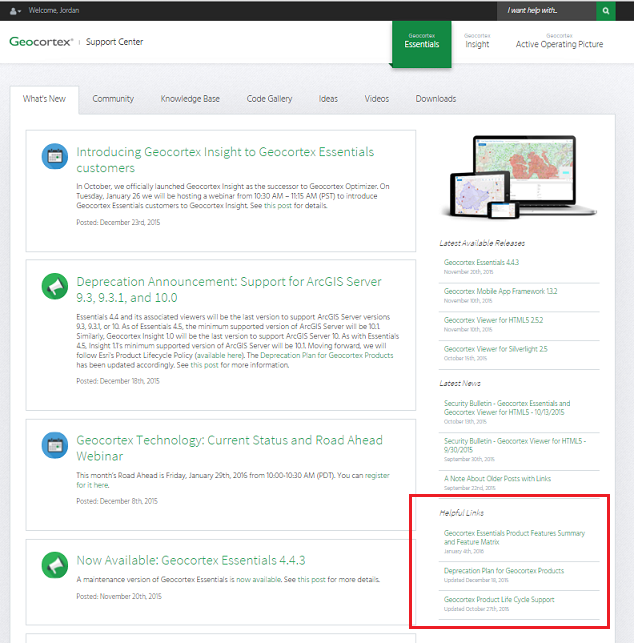
Task: Open Geocortex Mobile App Framework 1.3.2 release
Action: point(500,291)
